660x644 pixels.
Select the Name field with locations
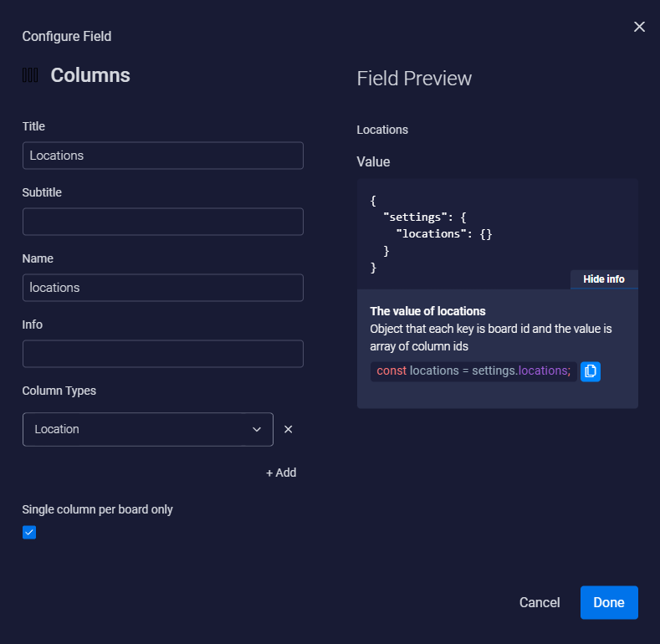pos(163,288)
